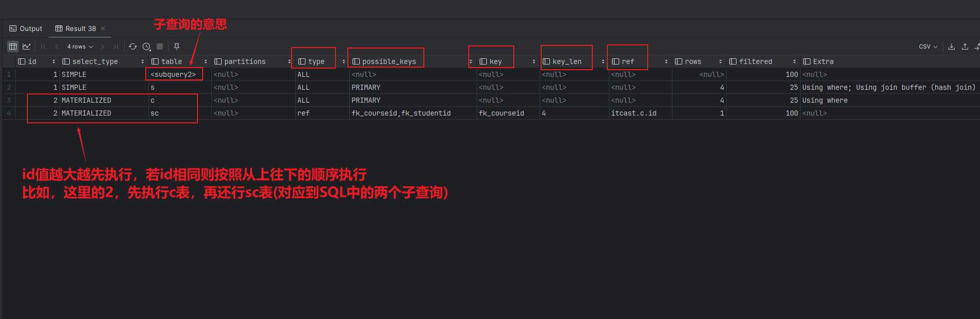The image size is (980, 319).
Task: Click the upload arrow icon beside CSV
Action: 964,46
